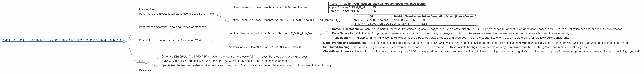Click F16 cell in Apple M1 table

click(x=363, y=11)
